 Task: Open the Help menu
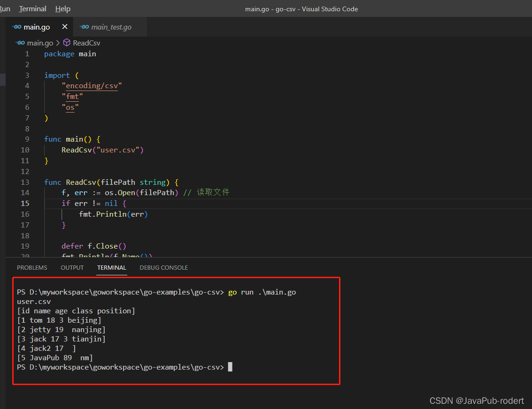[63, 9]
